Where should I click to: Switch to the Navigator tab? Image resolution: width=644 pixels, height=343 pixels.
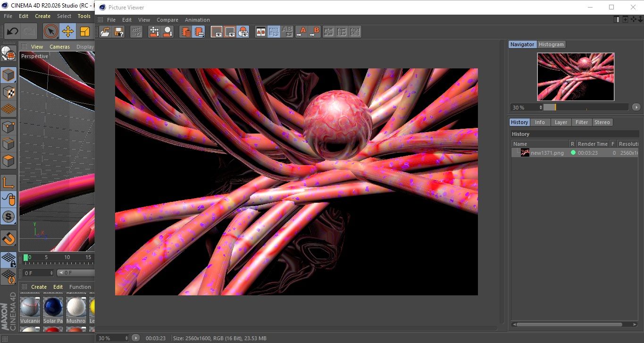point(522,44)
